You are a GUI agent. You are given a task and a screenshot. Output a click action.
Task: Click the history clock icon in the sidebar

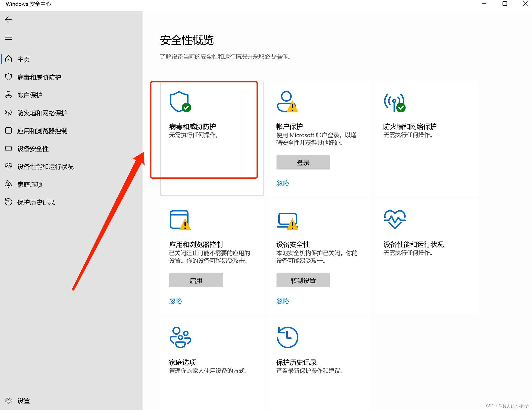8,202
